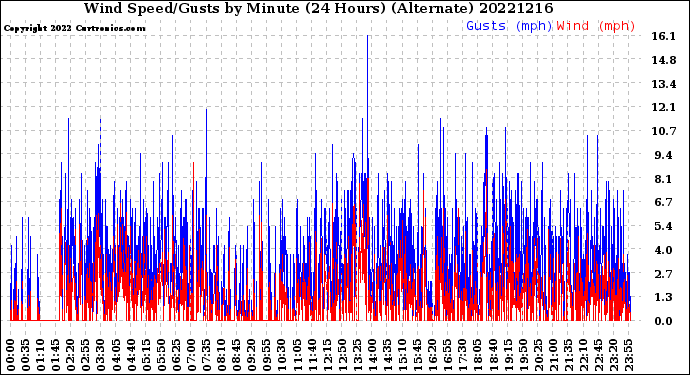Image resolution: width=690 pixels, height=375 pixels.
Task: Click the x-axis time label 23:20
Action: click(x=613, y=355)
